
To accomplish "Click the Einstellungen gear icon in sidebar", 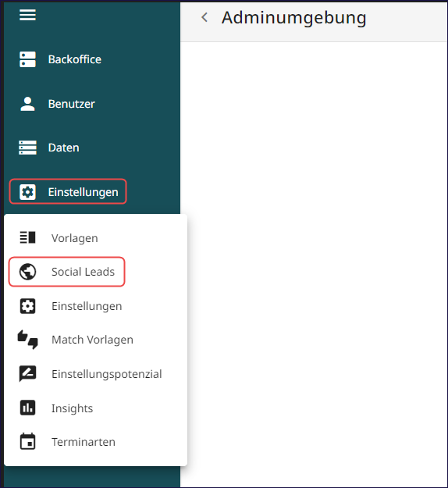I will coord(27,192).
